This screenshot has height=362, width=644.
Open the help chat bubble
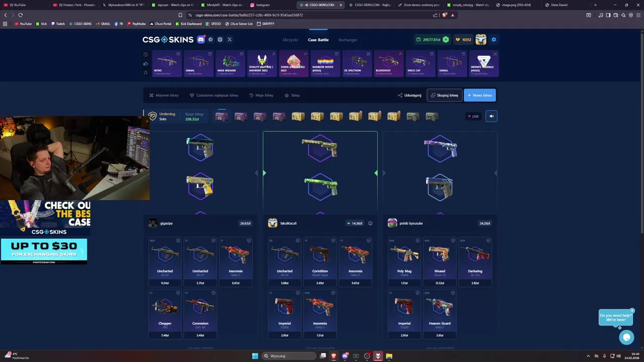(x=626, y=337)
